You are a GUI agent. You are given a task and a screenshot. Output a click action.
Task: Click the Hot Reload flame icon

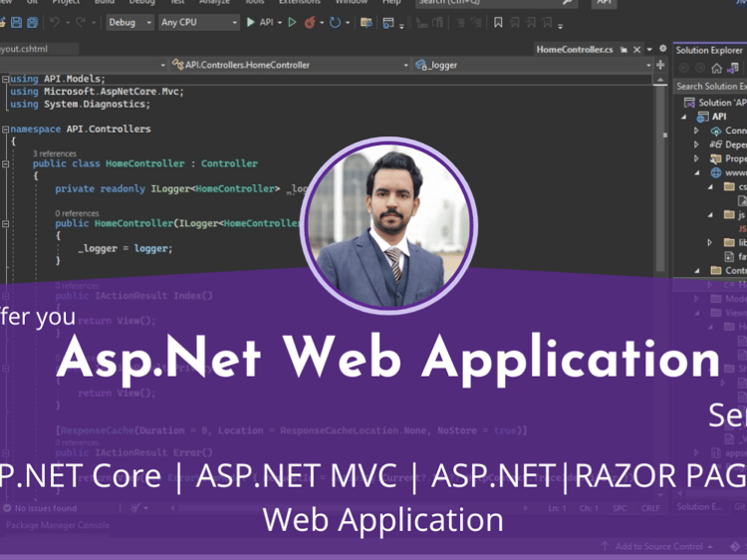tap(310, 22)
